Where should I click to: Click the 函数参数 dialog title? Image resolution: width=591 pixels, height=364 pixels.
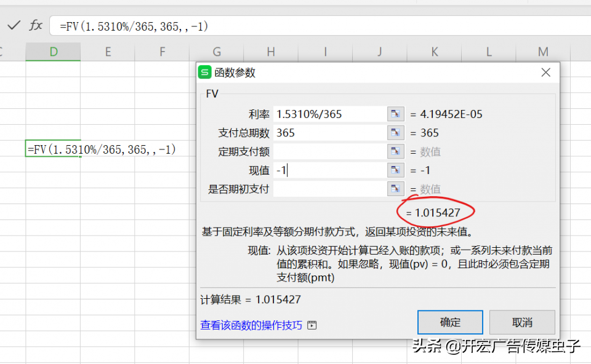pos(235,73)
